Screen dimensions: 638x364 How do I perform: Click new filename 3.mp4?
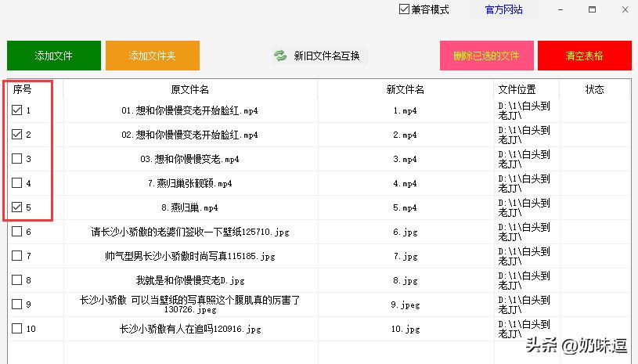tap(405, 159)
